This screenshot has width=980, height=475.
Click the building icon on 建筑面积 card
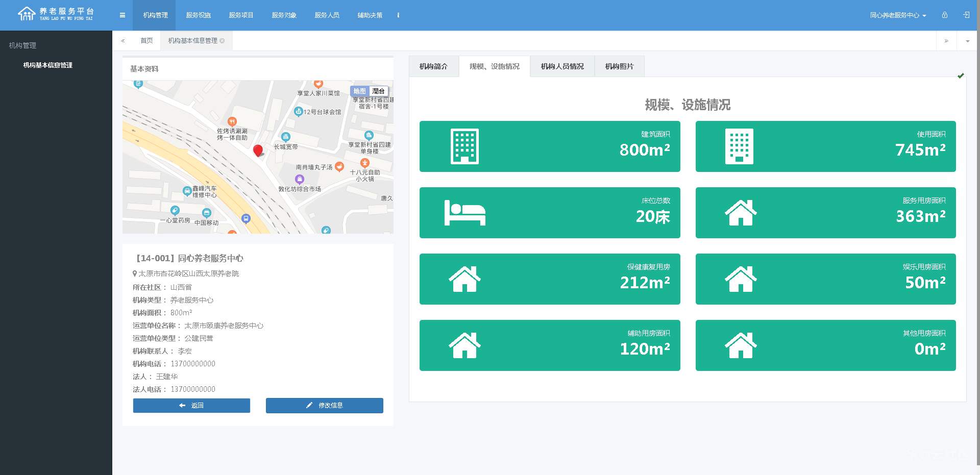pos(464,146)
